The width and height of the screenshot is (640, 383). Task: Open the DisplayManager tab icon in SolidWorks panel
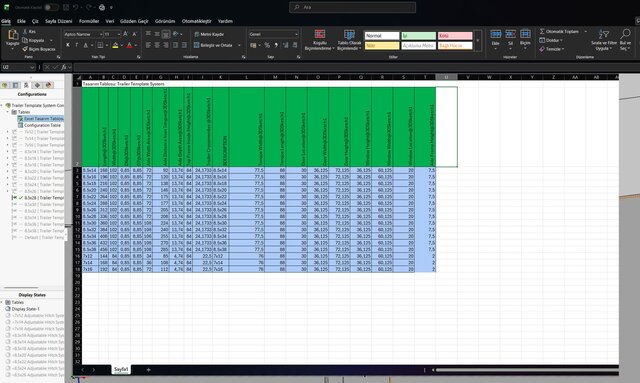tap(49, 85)
